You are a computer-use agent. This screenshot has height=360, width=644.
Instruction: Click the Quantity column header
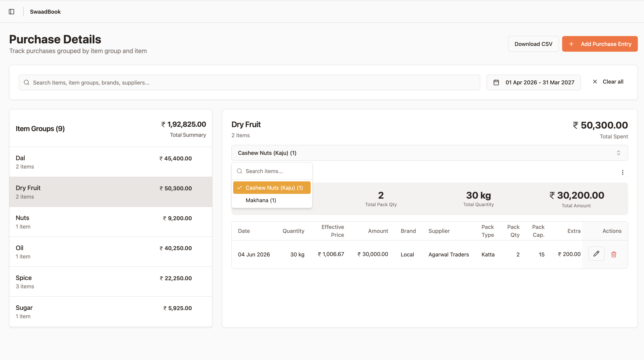(x=293, y=231)
